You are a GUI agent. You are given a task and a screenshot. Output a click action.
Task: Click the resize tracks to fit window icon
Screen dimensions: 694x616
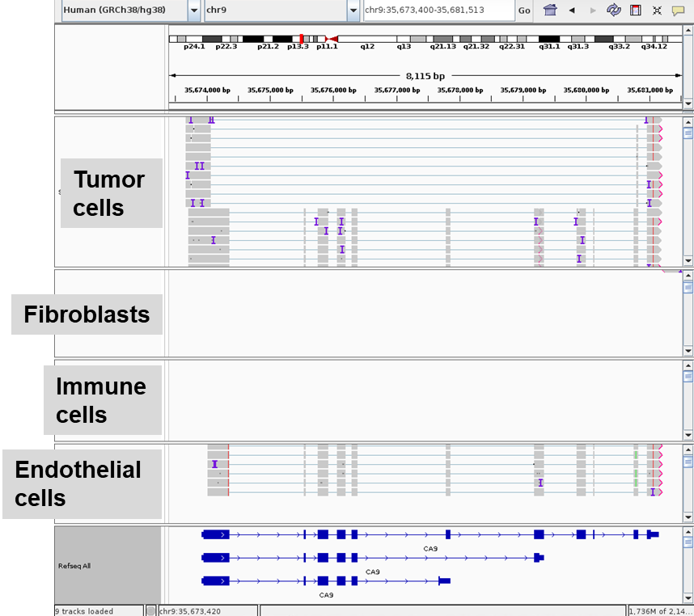[657, 11]
